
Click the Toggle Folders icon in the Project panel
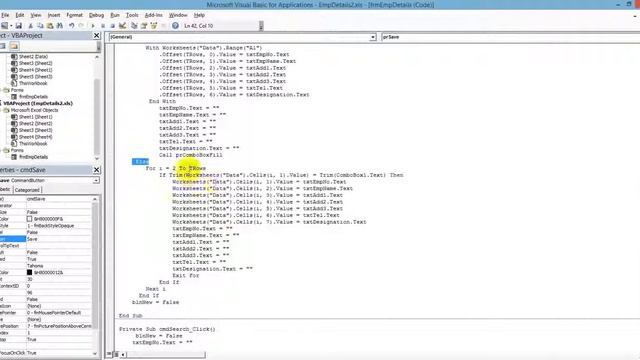point(14,46)
